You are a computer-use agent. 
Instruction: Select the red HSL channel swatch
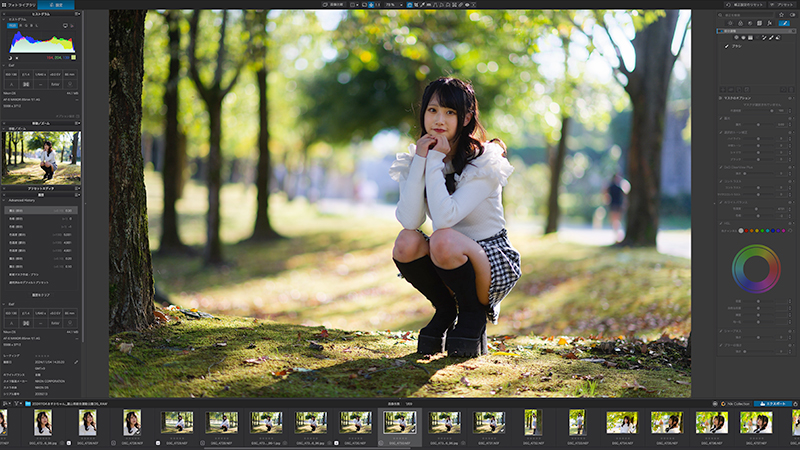coord(746,231)
